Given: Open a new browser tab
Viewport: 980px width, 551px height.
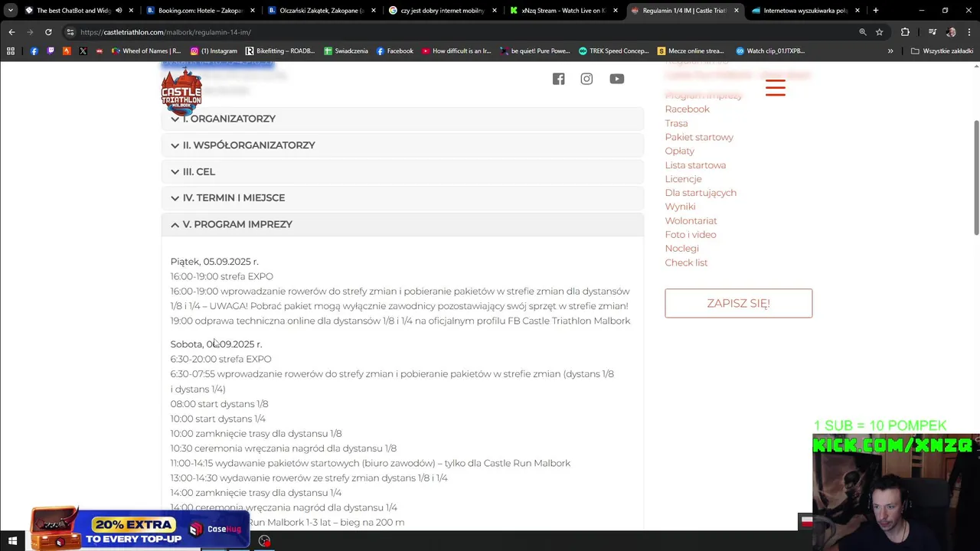Looking at the screenshot, I should point(876,11).
